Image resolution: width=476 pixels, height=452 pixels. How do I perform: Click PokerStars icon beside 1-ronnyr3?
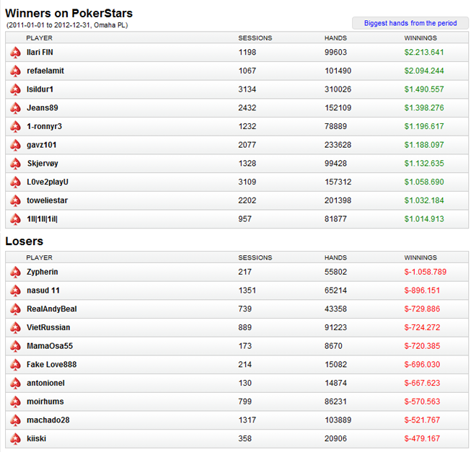15,126
